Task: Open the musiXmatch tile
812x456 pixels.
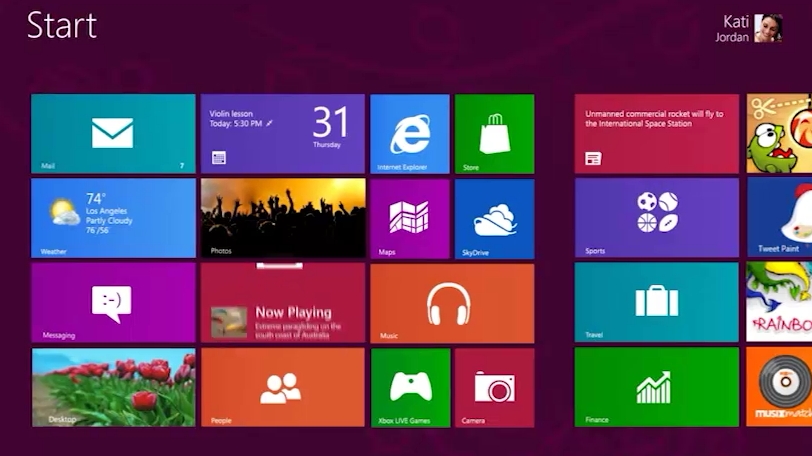Action: click(x=779, y=387)
